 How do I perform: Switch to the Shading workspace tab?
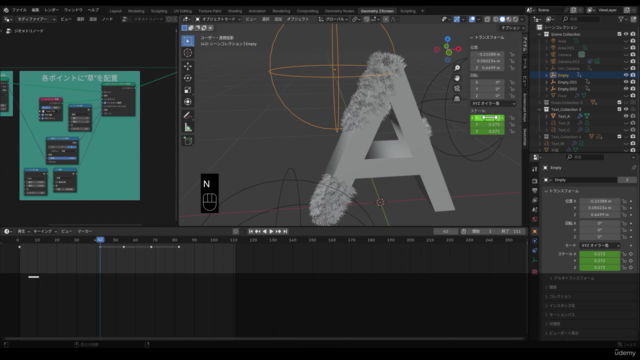click(x=235, y=11)
